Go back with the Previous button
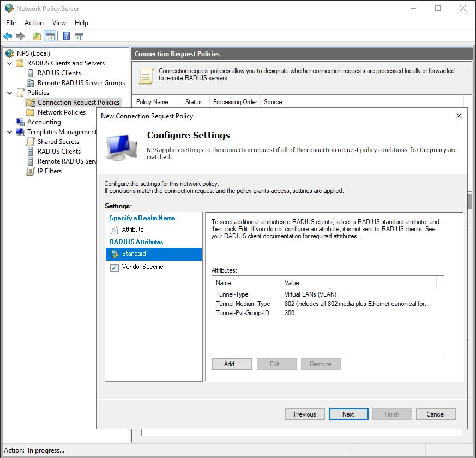 [x=305, y=414]
